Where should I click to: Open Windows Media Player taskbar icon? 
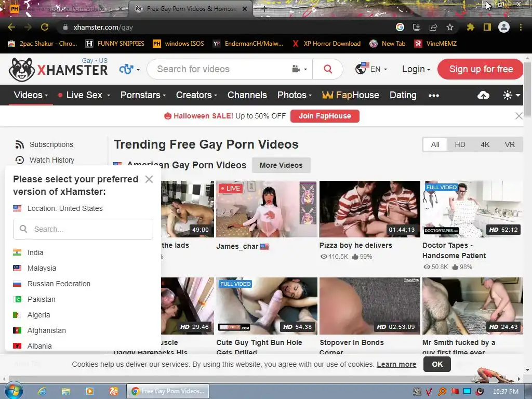[90, 391]
